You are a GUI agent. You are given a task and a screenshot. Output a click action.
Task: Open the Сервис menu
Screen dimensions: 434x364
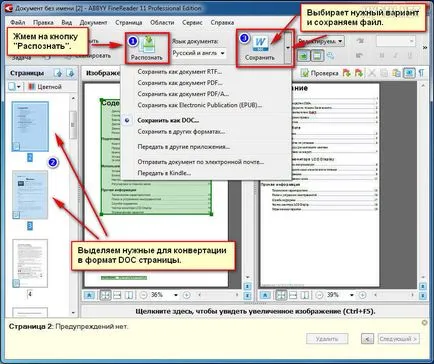point(192,23)
